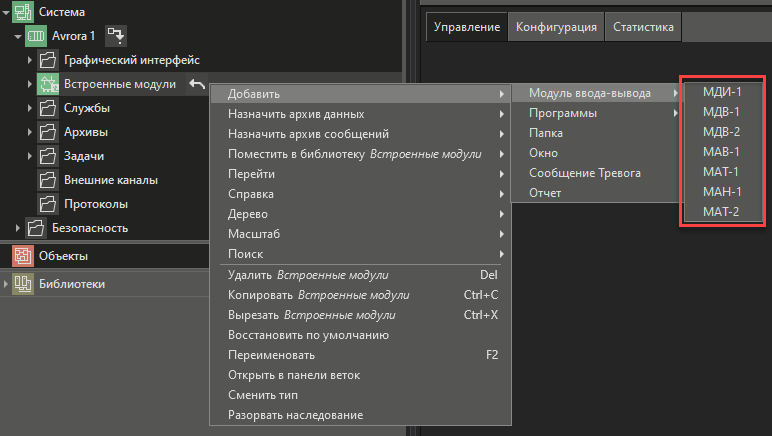This screenshot has width=772, height=436.
Task: Add the МАВ-1 module
Action: click(723, 152)
